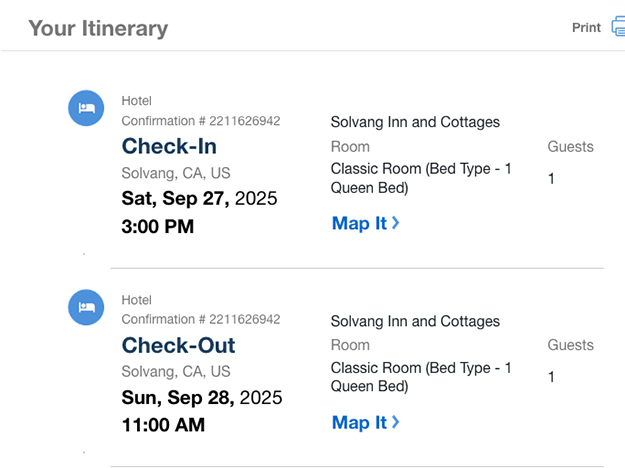Viewport: 625px width, 468px height.
Task: Open Map It for the Check-In hotel
Action: click(359, 224)
